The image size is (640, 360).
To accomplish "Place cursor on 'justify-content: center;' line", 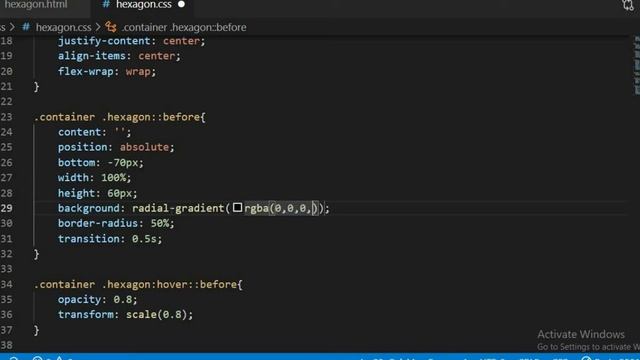I will 131,41.
